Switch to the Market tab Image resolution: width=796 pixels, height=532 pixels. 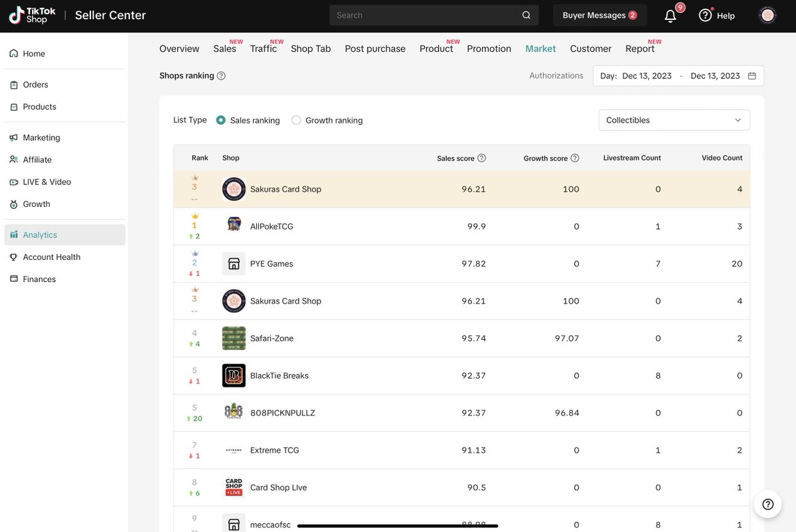540,48
